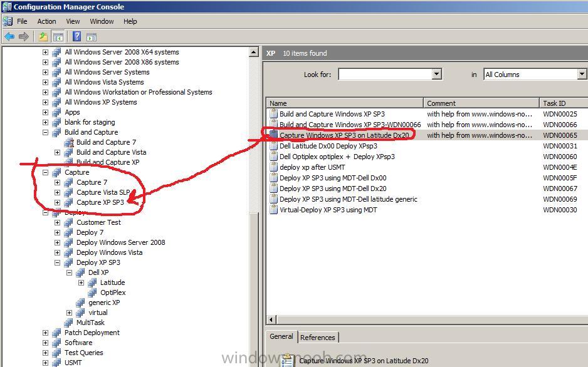Collapse the Dell XP node
Image resolution: width=588 pixels, height=367 pixels.
pyautogui.click(x=70, y=272)
